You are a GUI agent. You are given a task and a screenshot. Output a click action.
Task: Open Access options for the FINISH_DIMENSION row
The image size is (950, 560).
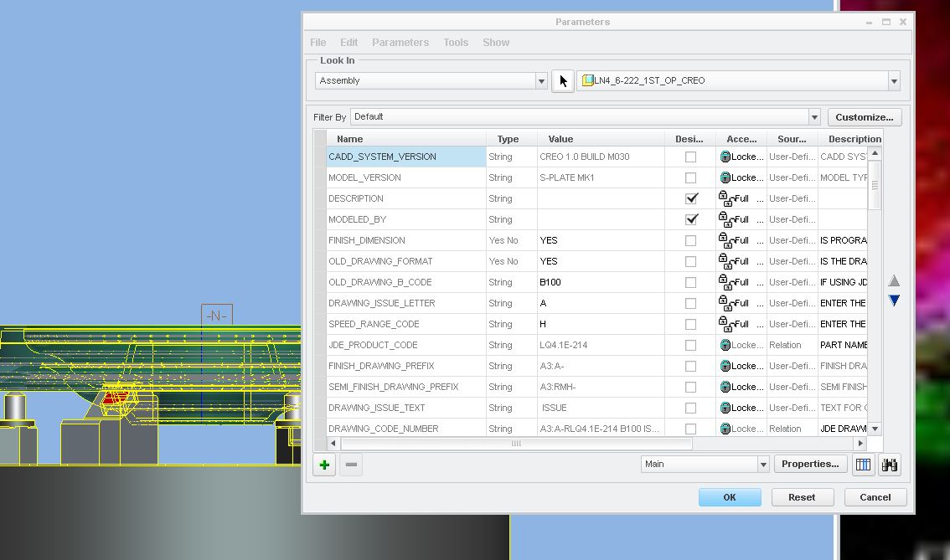coord(760,240)
